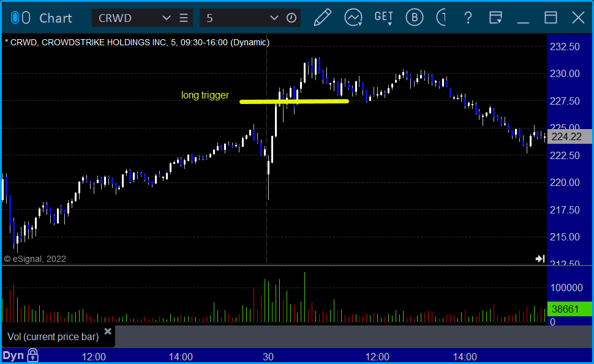Open help with the question mark icon

tap(468, 18)
